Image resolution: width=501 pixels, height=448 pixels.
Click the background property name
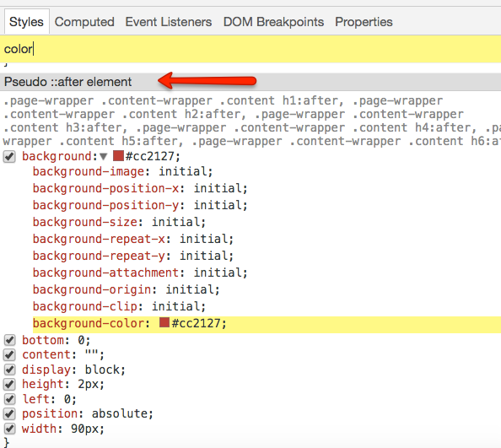click(57, 156)
